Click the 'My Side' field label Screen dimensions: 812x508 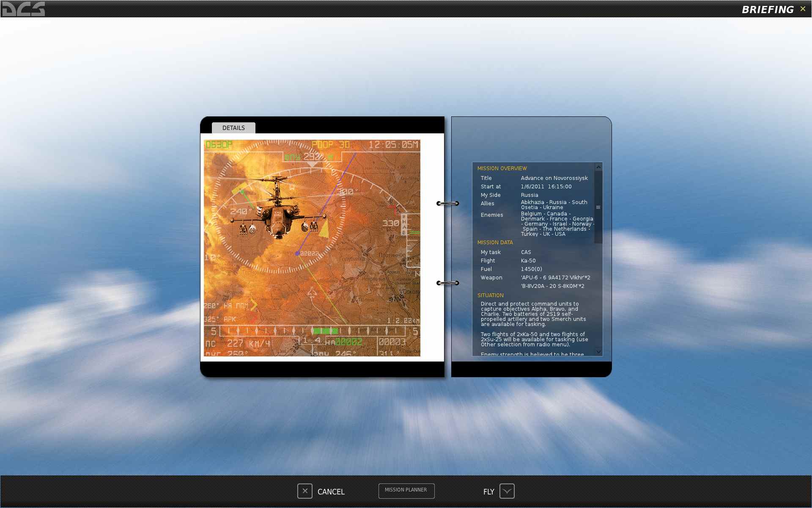[491, 195]
